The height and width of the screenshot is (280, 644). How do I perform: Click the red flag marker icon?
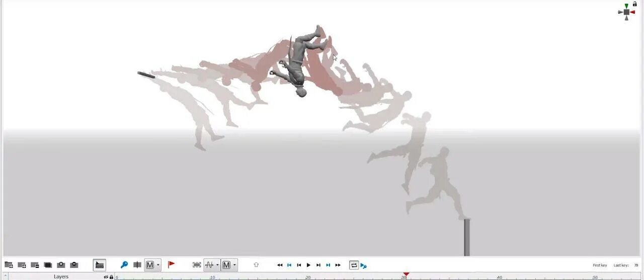(171, 264)
